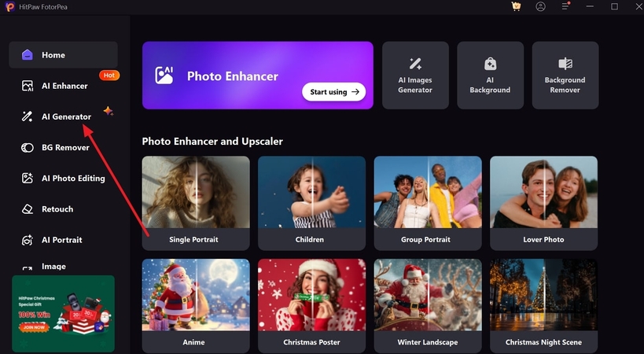644x354 pixels.
Task: Open Retouch from the sidebar
Action: (63, 209)
